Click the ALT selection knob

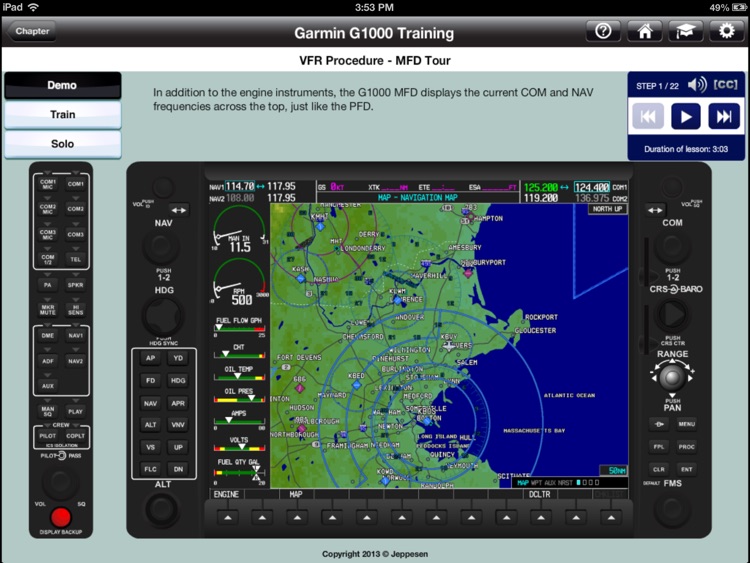[x=162, y=509]
